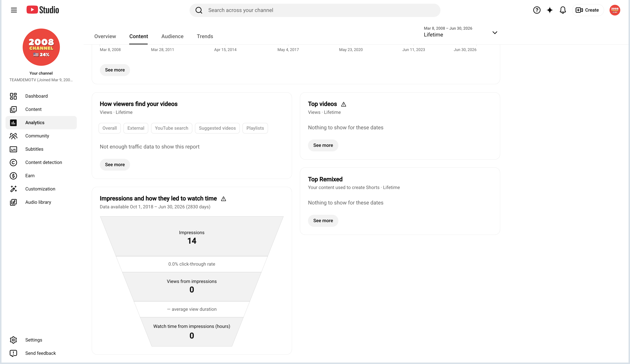Viewport: 630px width, 364px height.
Task: Click the 0.0% click-through rate row
Action: 192,264
